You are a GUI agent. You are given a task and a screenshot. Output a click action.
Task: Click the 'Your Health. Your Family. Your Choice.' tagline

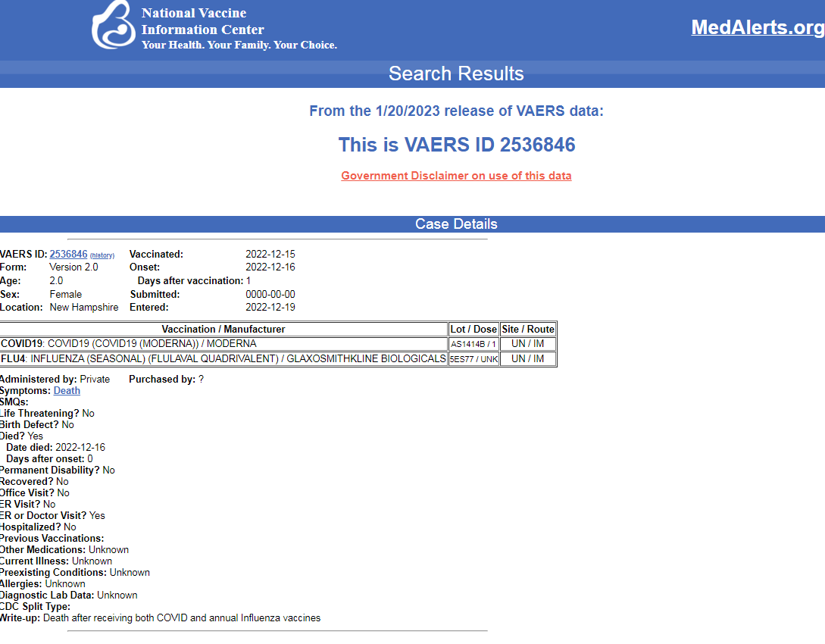click(x=239, y=45)
